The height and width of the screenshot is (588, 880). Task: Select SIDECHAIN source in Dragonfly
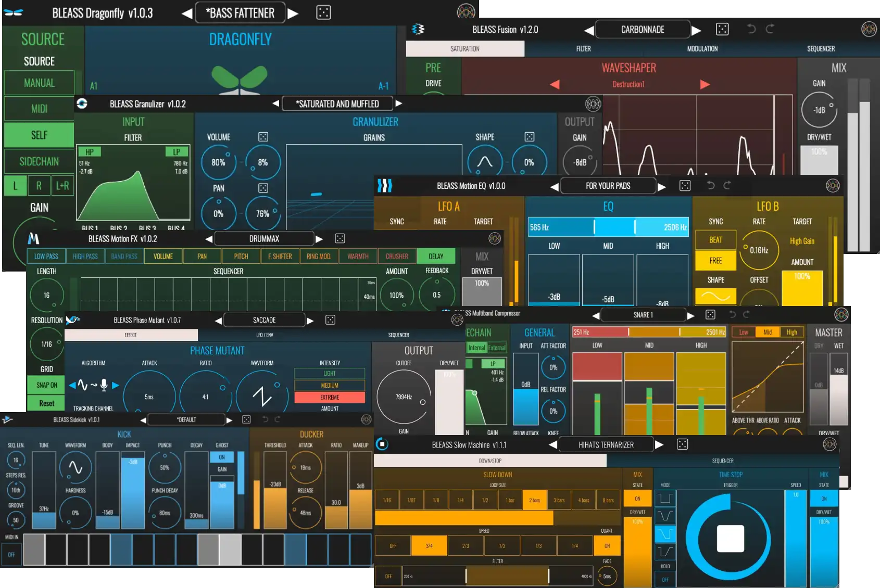coord(39,162)
